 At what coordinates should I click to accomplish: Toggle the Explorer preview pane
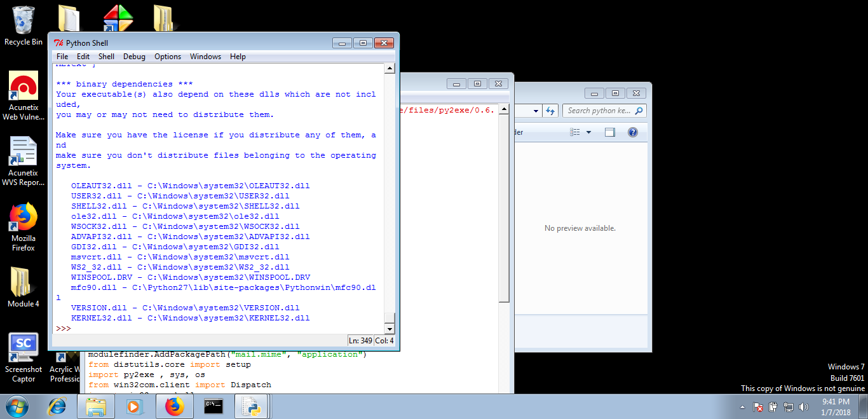[610, 131]
